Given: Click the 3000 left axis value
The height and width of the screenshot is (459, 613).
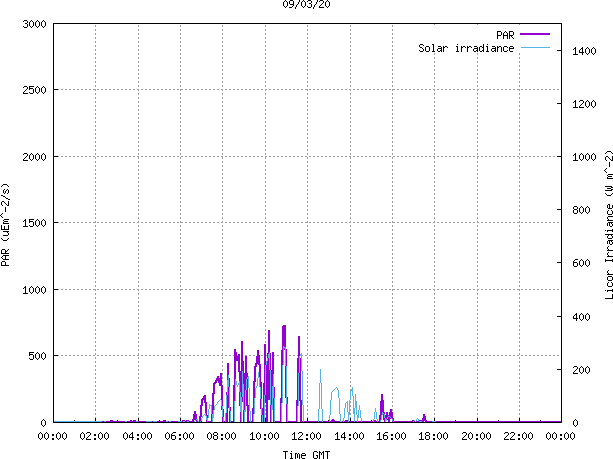Looking at the screenshot, I should pyautogui.click(x=34, y=24).
